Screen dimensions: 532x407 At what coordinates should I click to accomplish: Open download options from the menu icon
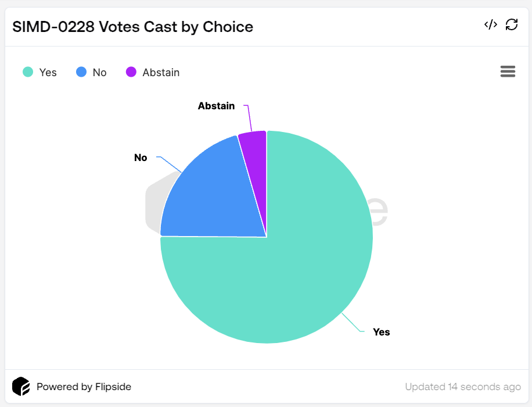coord(508,71)
